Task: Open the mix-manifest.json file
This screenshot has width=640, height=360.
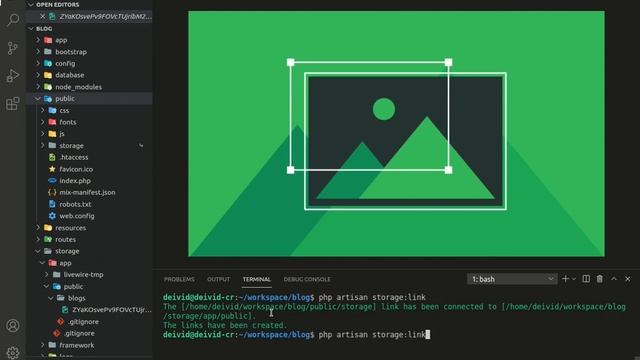Action: [x=89, y=192]
